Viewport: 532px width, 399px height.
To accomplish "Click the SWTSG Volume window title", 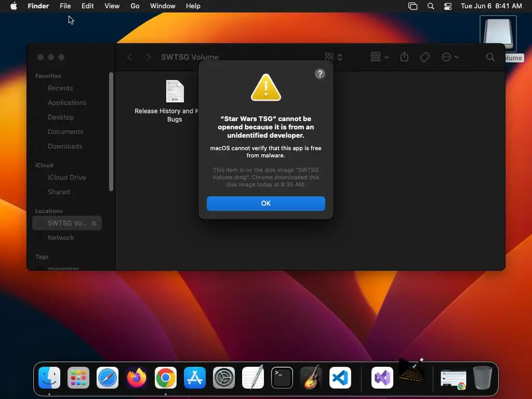I will click(190, 57).
